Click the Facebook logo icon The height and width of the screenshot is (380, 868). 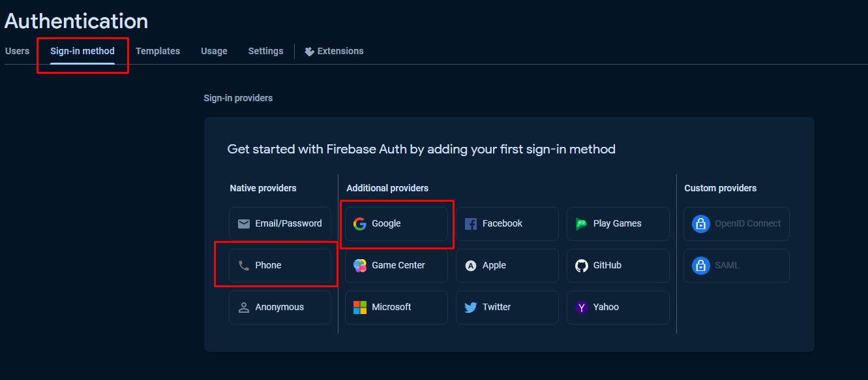[x=470, y=224]
